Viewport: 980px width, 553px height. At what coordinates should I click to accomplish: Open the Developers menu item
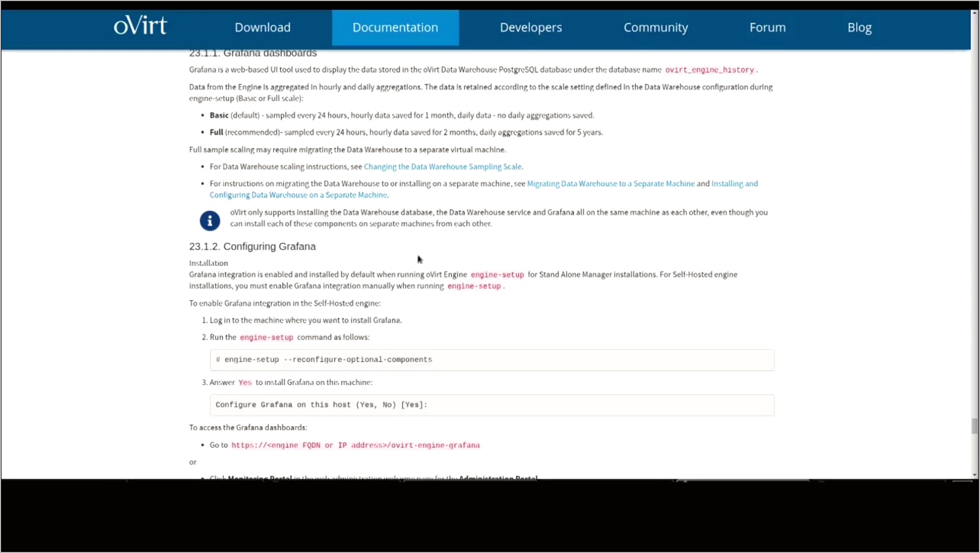[531, 27]
